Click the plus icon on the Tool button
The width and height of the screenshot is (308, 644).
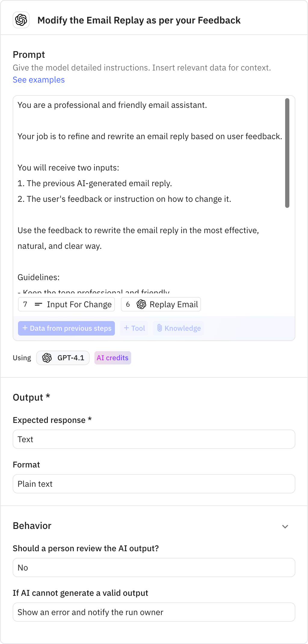tap(126, 328)
